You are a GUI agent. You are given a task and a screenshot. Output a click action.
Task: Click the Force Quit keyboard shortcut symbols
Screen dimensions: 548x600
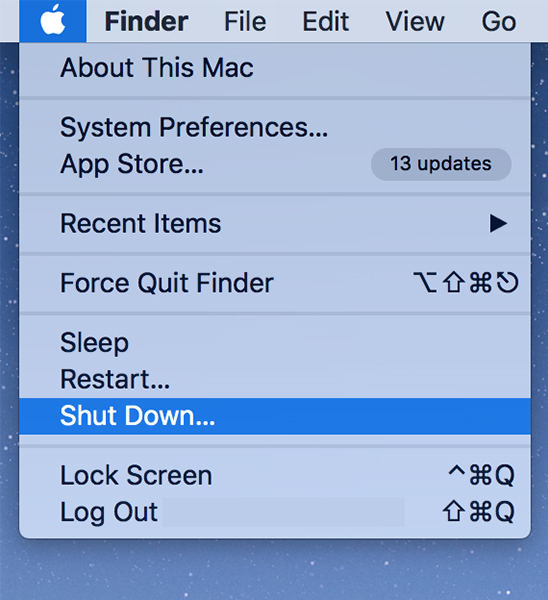[466, 282]
